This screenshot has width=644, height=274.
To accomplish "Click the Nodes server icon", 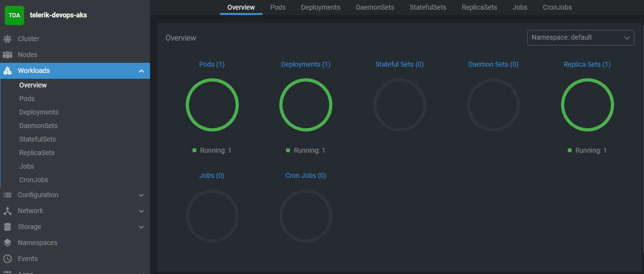I will tap(7, 55).
